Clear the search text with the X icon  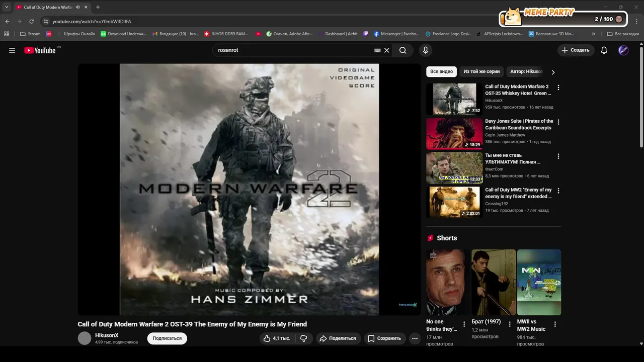click(387, 50)
